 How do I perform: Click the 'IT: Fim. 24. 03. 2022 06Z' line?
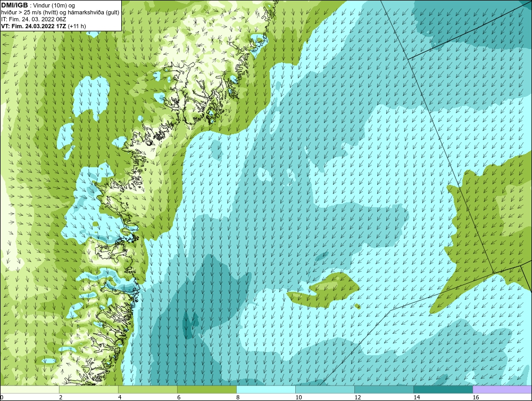pos(33,19)
